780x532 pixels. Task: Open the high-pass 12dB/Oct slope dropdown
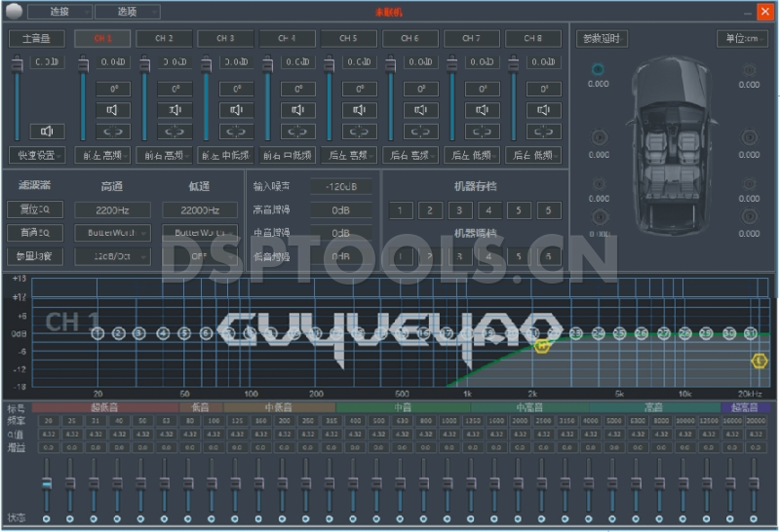click(112, 256)
